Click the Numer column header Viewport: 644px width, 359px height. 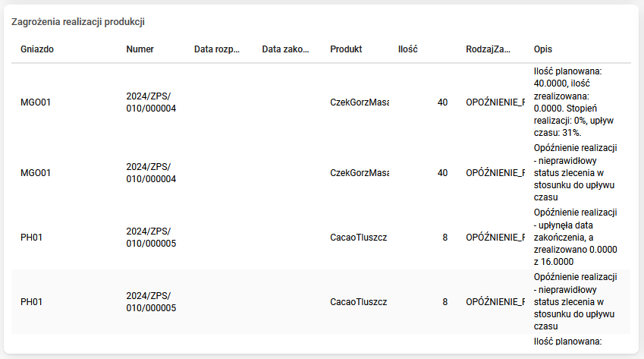(x=140, y=49)
